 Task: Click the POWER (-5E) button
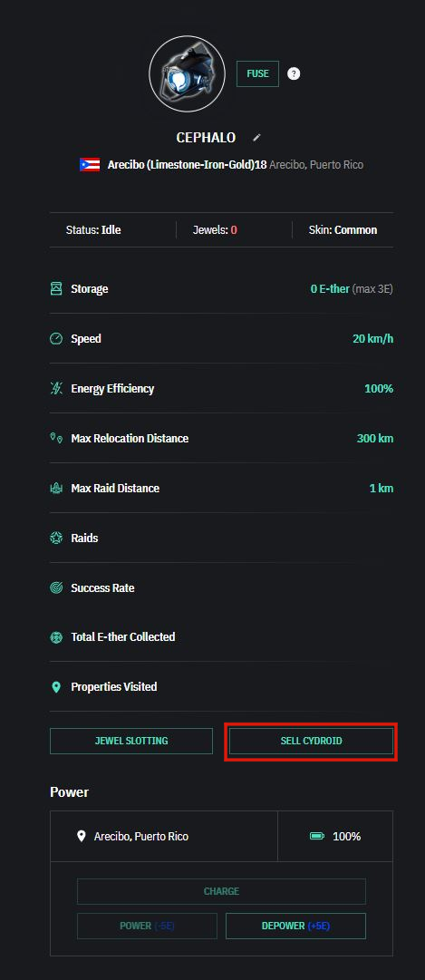(x=147, y=927)
